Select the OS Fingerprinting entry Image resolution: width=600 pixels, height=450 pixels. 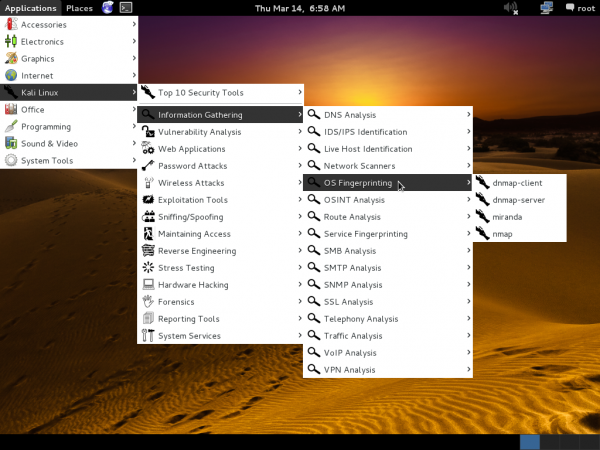coord(388,183)
